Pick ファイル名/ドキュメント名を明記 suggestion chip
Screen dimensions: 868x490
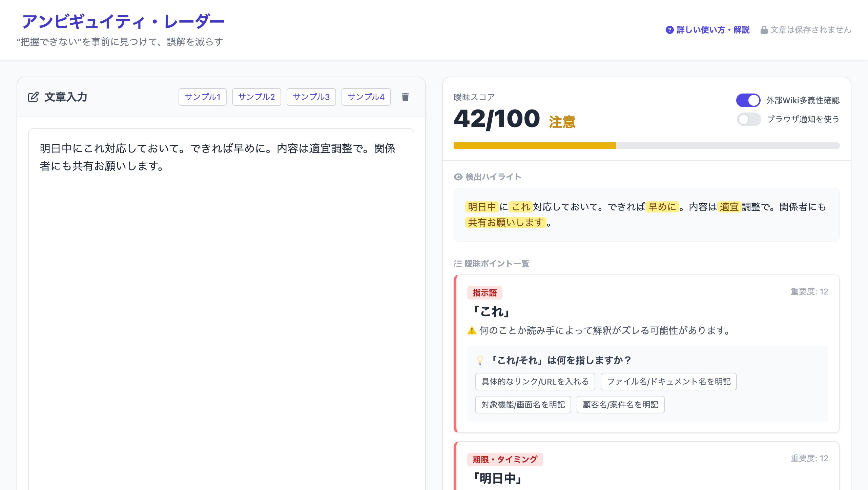[668, 382]
